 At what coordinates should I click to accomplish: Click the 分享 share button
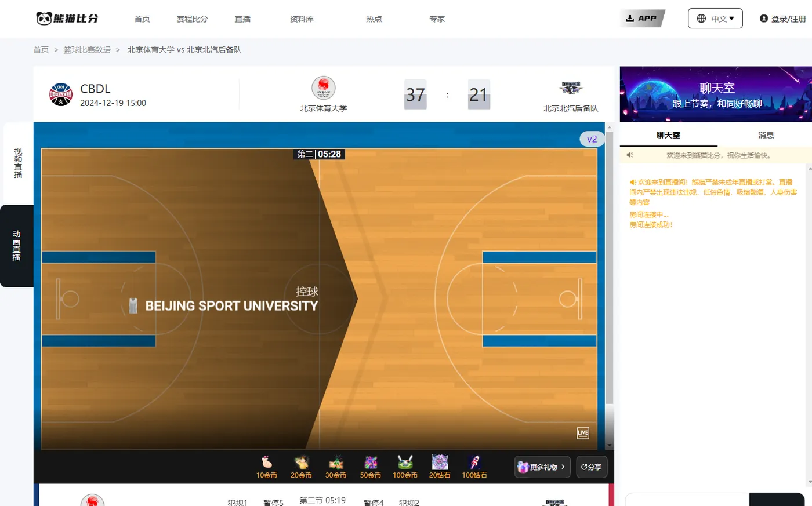click(592, 467)
